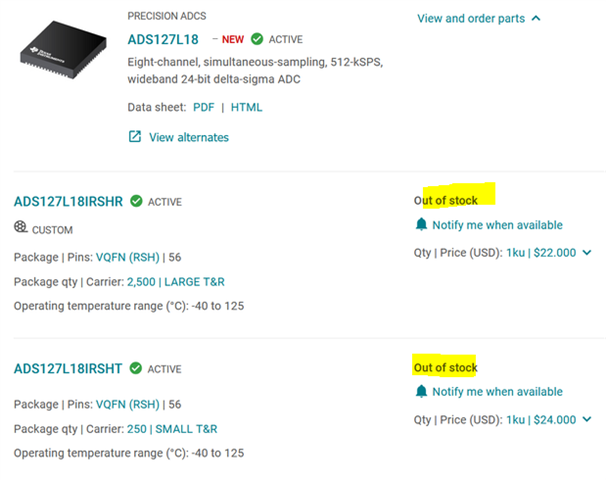Click the 2,500 LARGE T&R carrier link
The image size is (606, 480).
pos(177,282)
